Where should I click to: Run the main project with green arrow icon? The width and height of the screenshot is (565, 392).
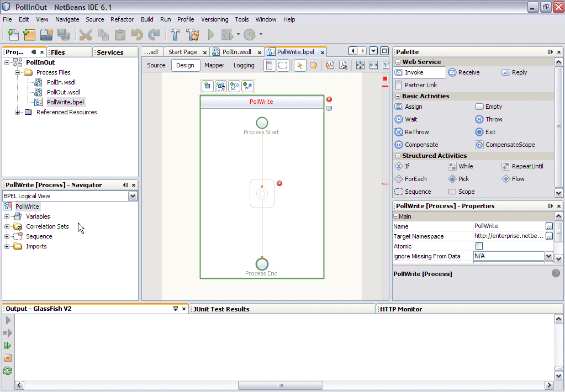coord(212,34)
